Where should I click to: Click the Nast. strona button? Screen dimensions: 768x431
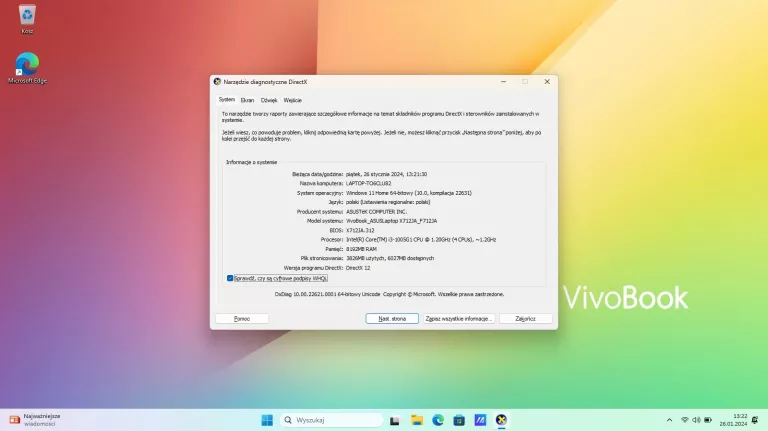click(x=392, y=319)
